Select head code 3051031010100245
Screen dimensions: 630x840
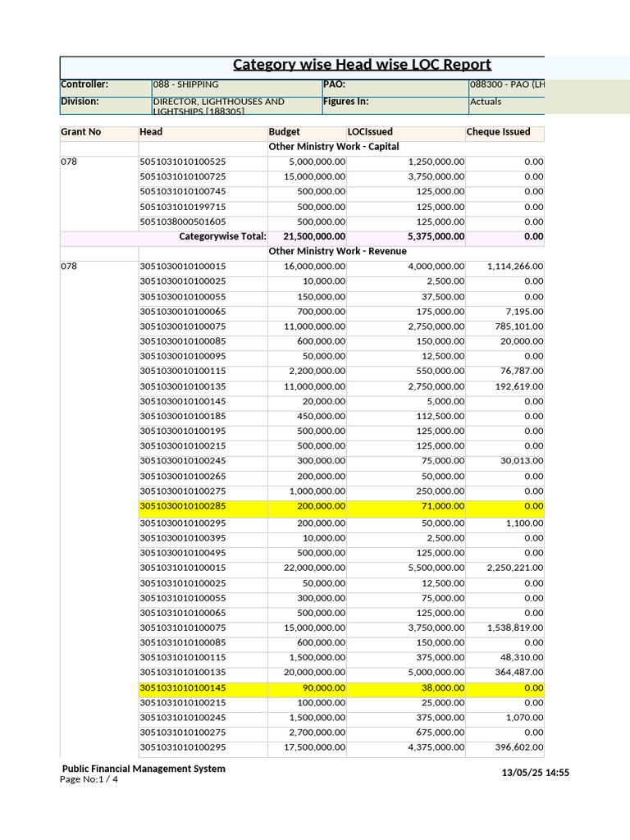(183, 718)
